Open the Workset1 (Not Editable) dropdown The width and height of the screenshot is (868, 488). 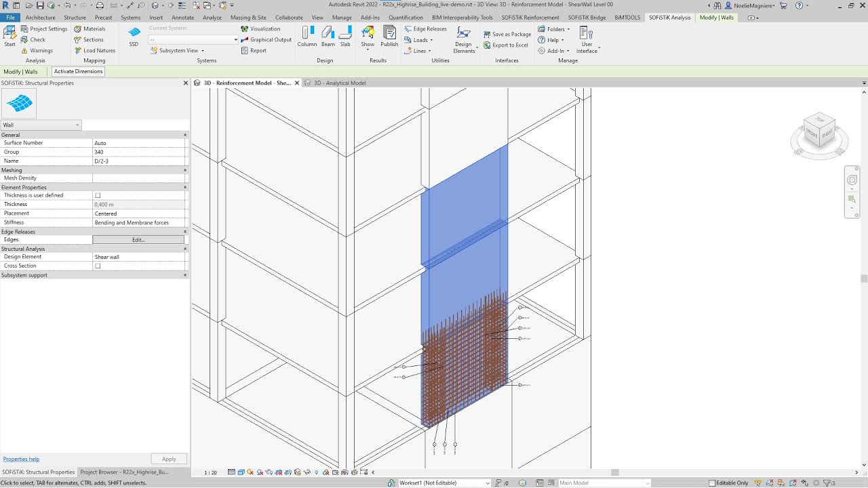point(444,483)
